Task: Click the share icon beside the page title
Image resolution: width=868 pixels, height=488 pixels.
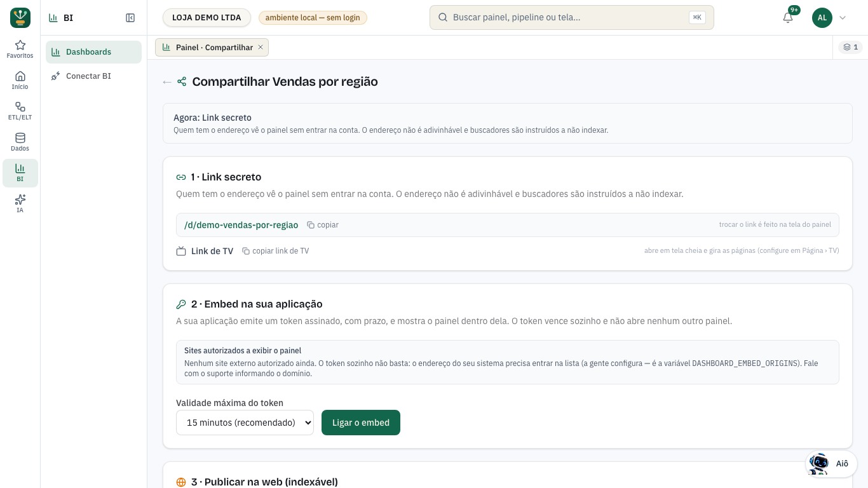Action: 182,81
